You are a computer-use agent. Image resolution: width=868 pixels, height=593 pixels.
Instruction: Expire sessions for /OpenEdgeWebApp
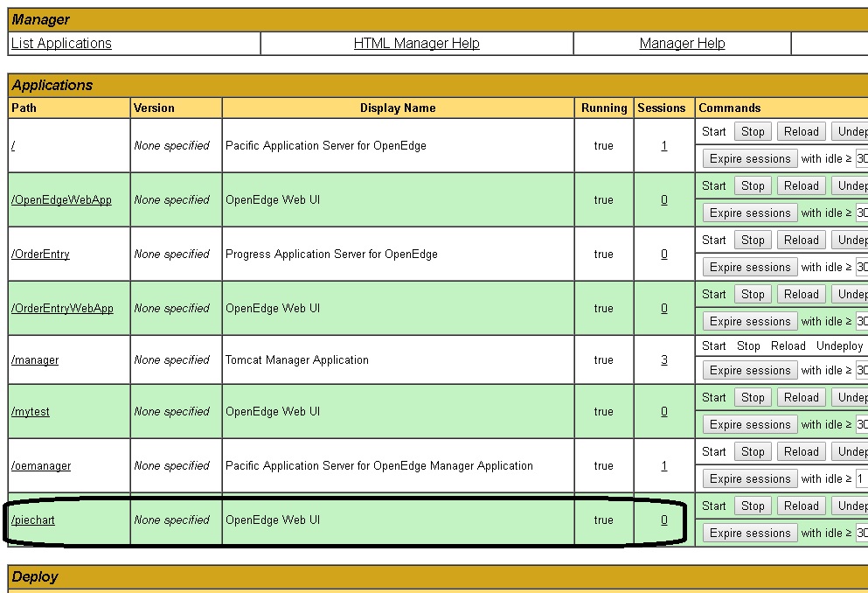point(750,213)
